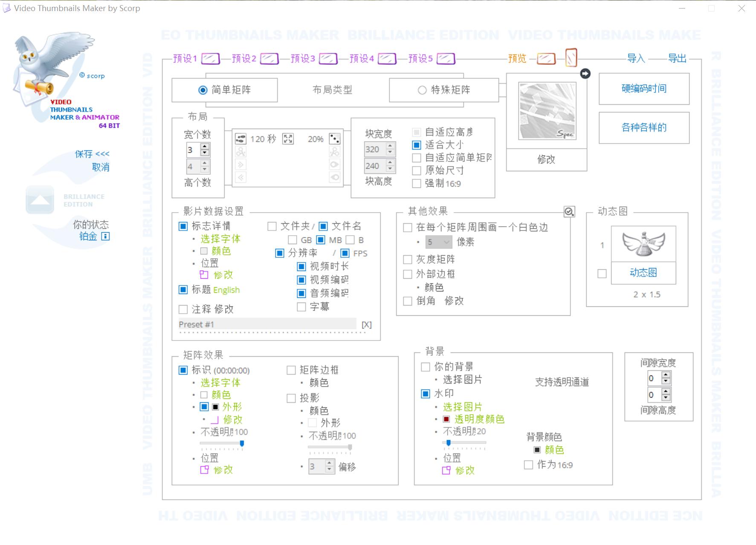
Task: Click the footsteps interval icon beside 120 秒
Action: (241, 139)
